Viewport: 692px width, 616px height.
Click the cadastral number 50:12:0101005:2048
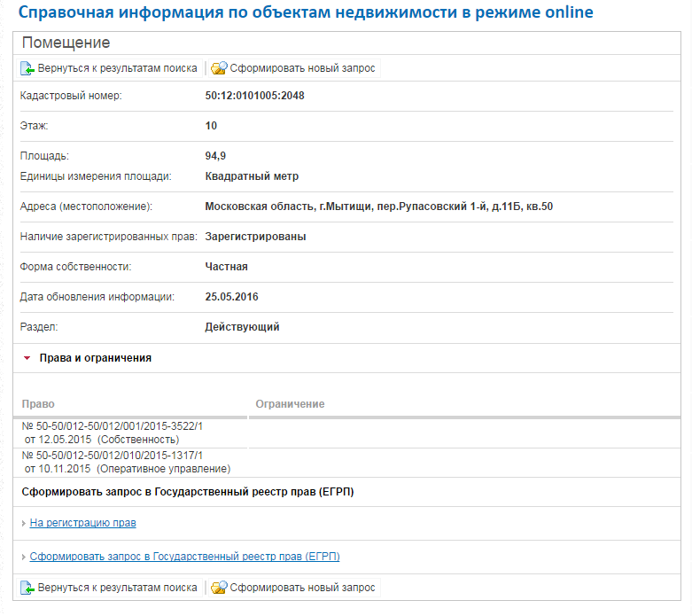(254, 96)
